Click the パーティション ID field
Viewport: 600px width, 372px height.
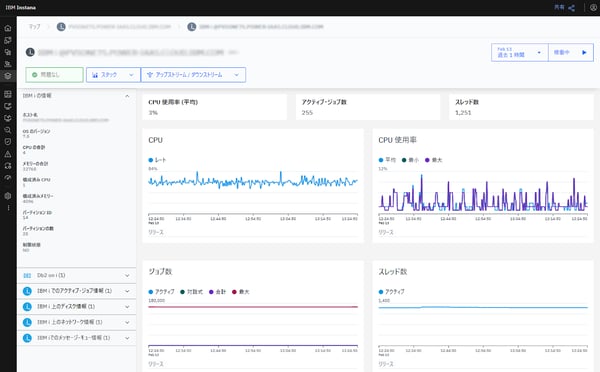[37, 215]
